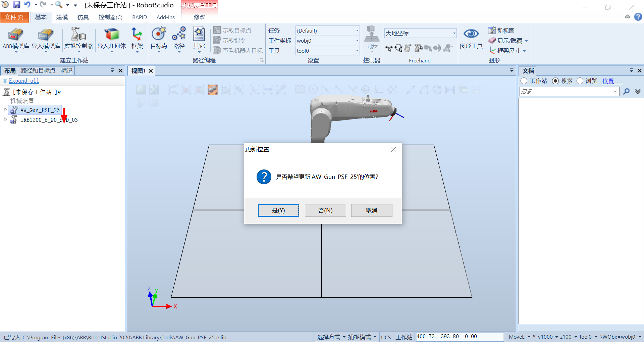Click 查看机器人目标 in the ribbon

pyautogui.click(x=238, y=51)
